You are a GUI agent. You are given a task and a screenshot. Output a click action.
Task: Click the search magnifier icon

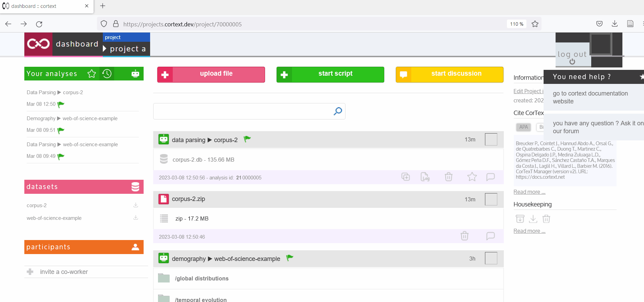click(x=338, y=111)
